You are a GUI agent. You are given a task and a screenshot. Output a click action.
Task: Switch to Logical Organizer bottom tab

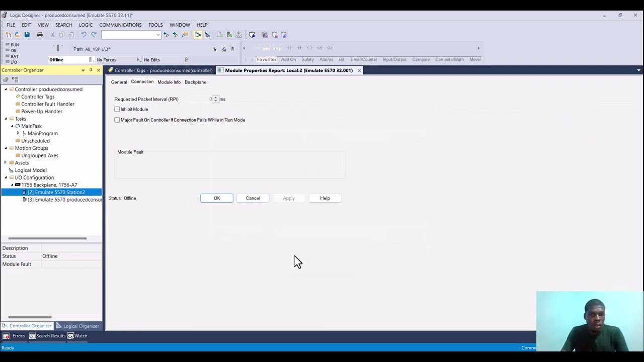coord(77,326)
